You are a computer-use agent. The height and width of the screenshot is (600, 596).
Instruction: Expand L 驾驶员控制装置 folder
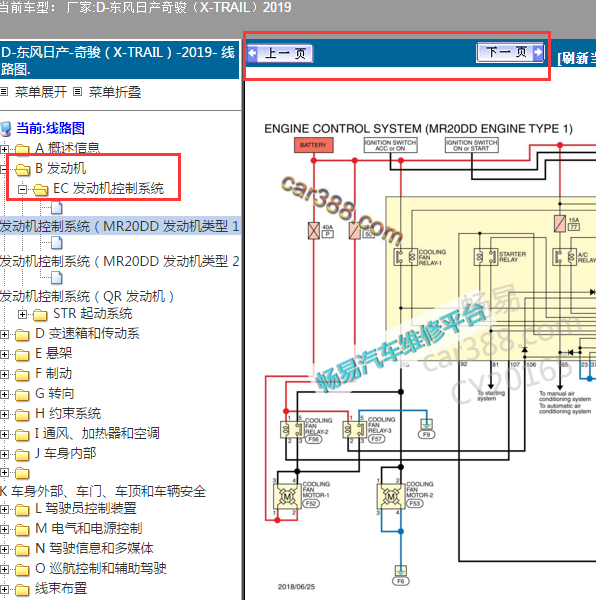(x=4, y=509)
